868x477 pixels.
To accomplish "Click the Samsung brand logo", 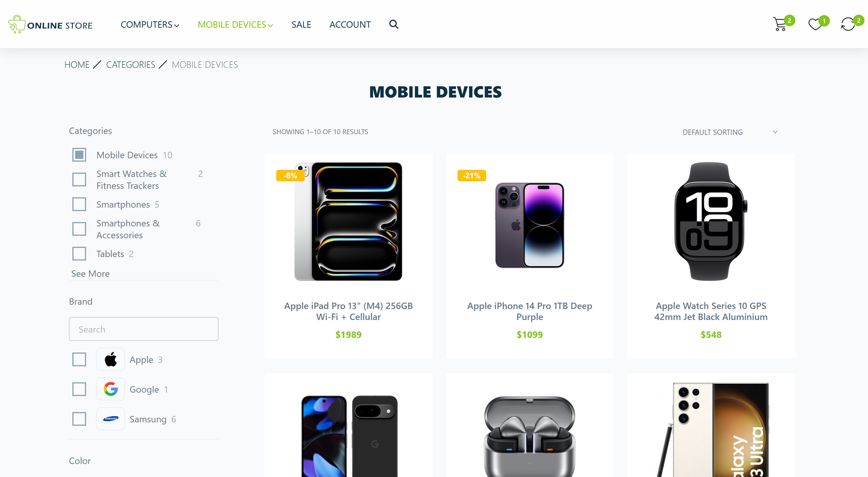I will coord(111,419).
